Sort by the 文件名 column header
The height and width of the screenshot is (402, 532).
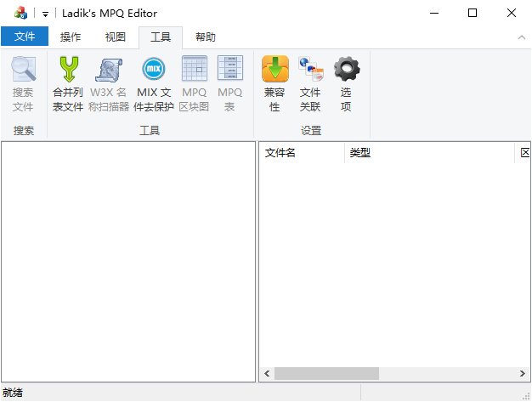tap(302, 153)
